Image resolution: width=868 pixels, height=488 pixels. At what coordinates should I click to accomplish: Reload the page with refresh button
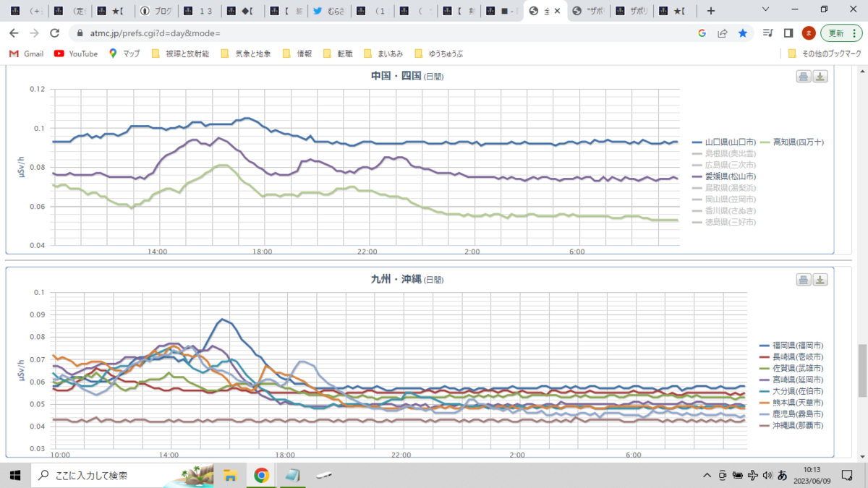click(x=54, y=33)
